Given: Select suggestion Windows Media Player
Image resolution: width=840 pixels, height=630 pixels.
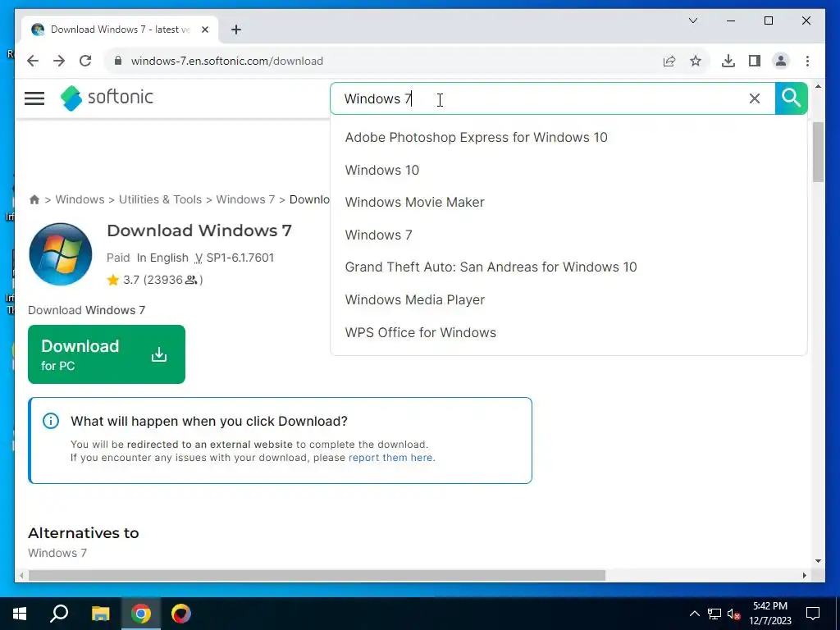Looking at the screenshot, I should 414,299.
